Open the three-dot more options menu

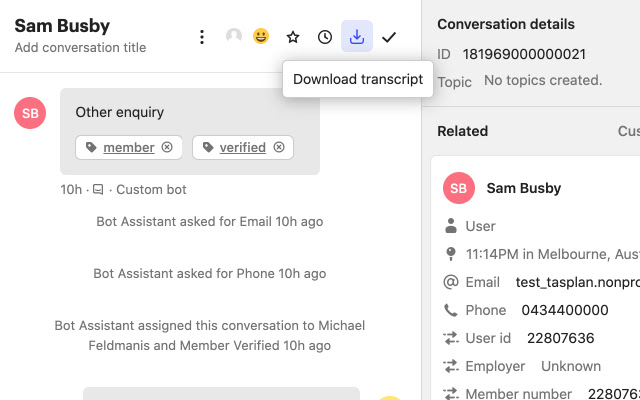[202, 37]
